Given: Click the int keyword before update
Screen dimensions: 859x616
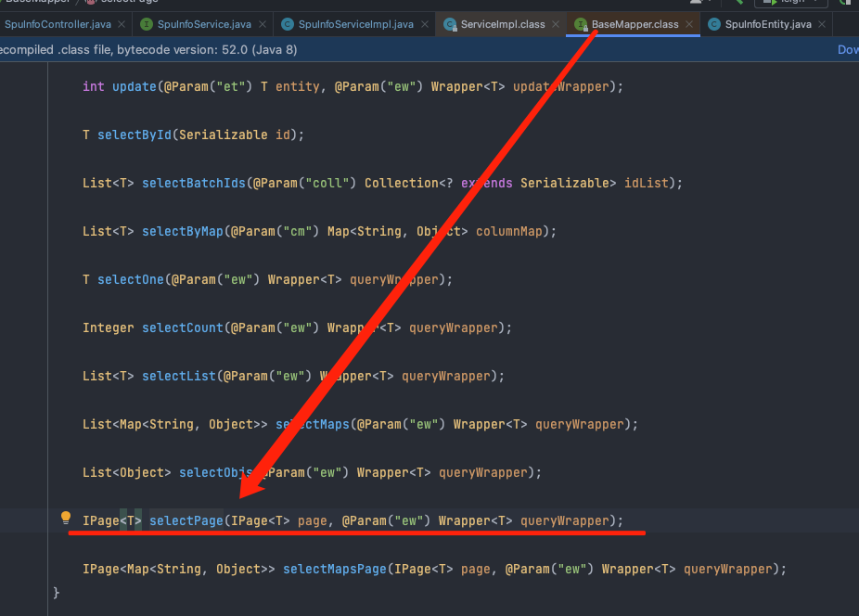Looking at the screenshot, I should 94,86.
